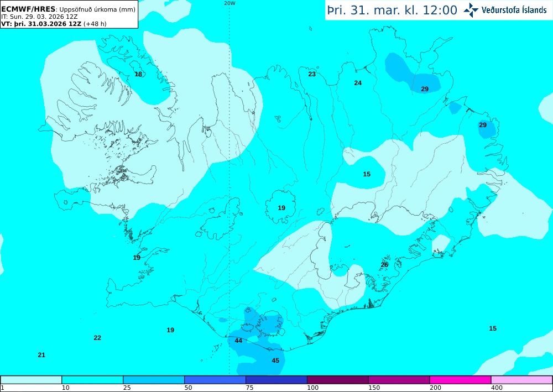Click the legend scale label 10
Screen dimensions: 553x392
[66, 388]
